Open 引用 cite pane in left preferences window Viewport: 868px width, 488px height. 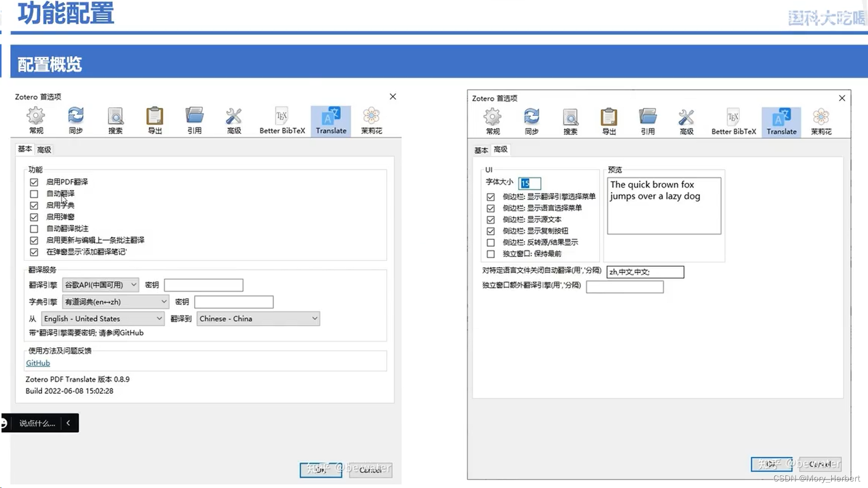coord(194,121)
